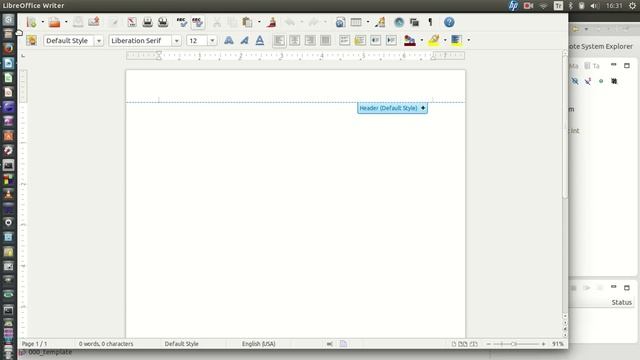Open Styles and Formatting icon

(x=31, y=40)
